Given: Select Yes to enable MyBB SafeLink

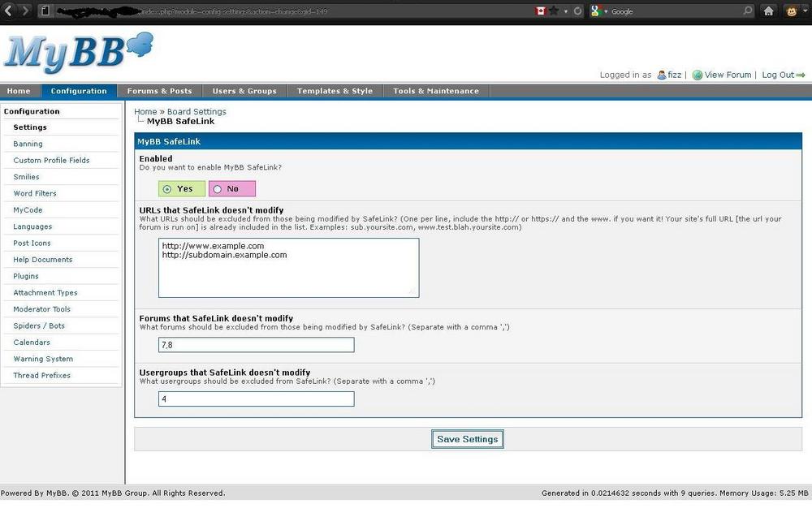Looking at the screenshot, I should pyautogui.click(x=166, y=189).
